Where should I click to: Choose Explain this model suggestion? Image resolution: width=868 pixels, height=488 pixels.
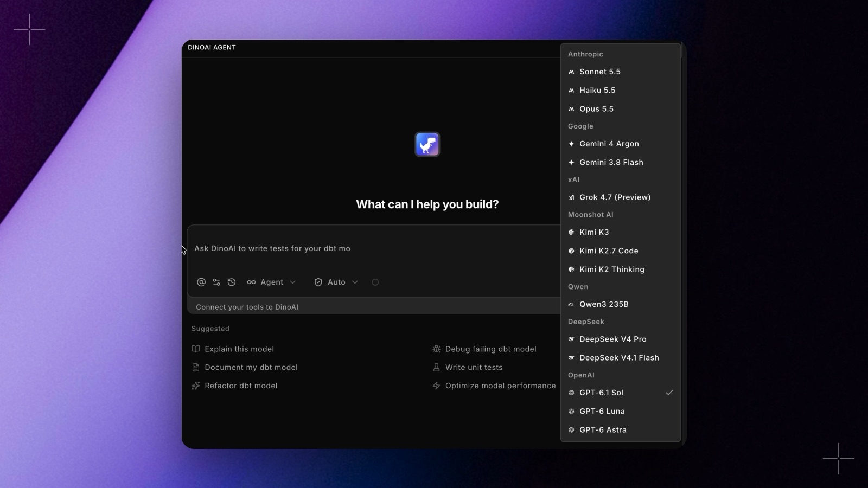[x=233, y=349]
